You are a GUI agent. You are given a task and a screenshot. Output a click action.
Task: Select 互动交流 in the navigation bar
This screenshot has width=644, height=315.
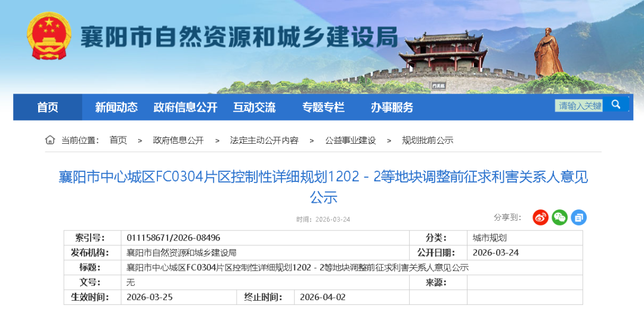[x=254, y=107]
